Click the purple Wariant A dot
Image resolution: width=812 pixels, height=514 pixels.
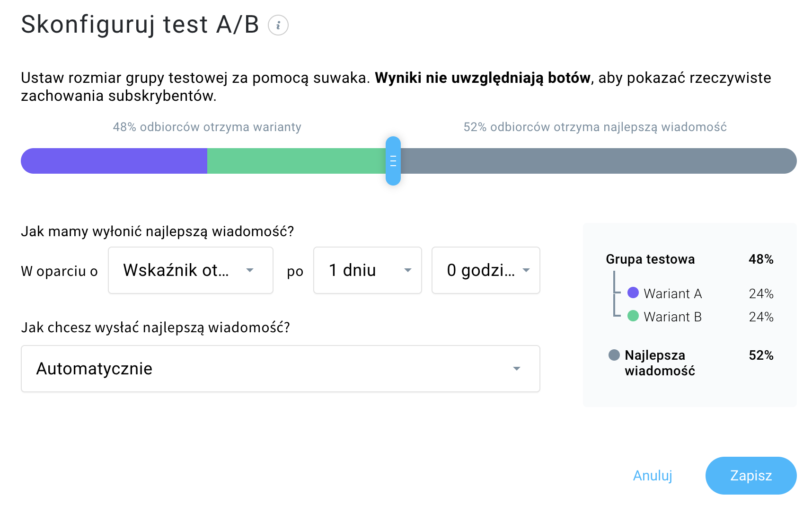[633, 293]
